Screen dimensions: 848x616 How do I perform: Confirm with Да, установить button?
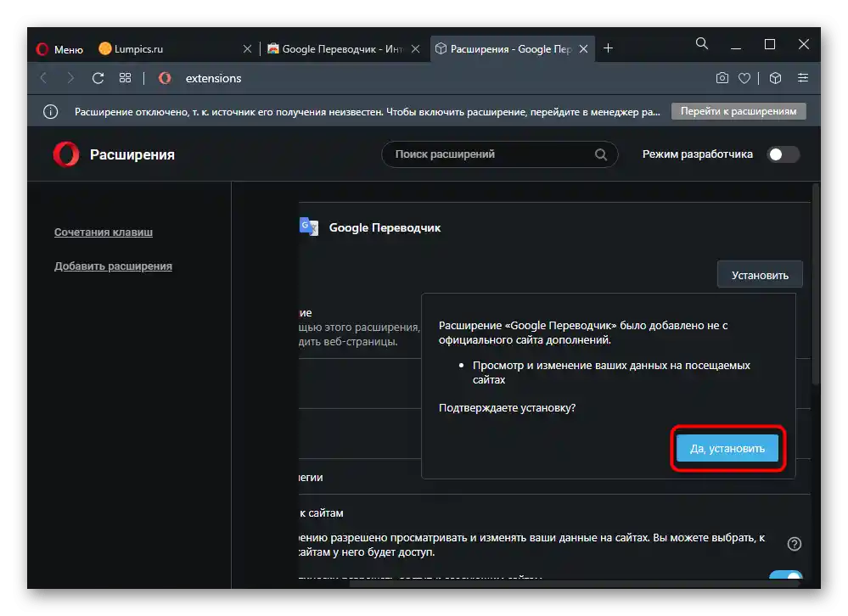(727, 449)
